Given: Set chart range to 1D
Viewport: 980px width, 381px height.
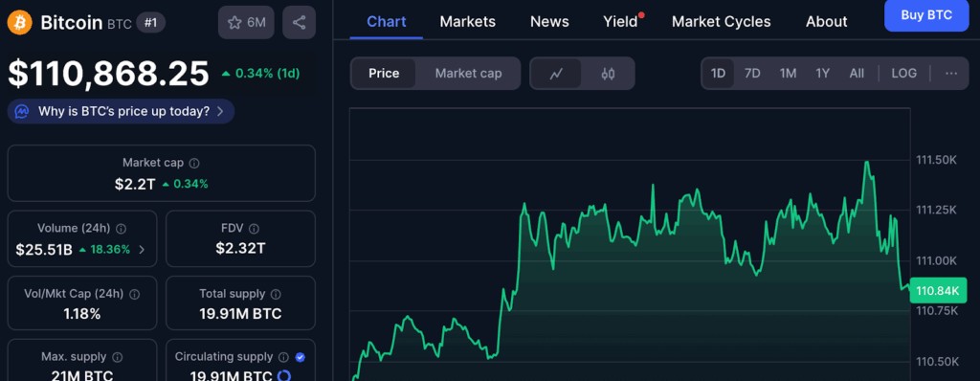Looking at the screenshot, I should click(x=718, y=74).
